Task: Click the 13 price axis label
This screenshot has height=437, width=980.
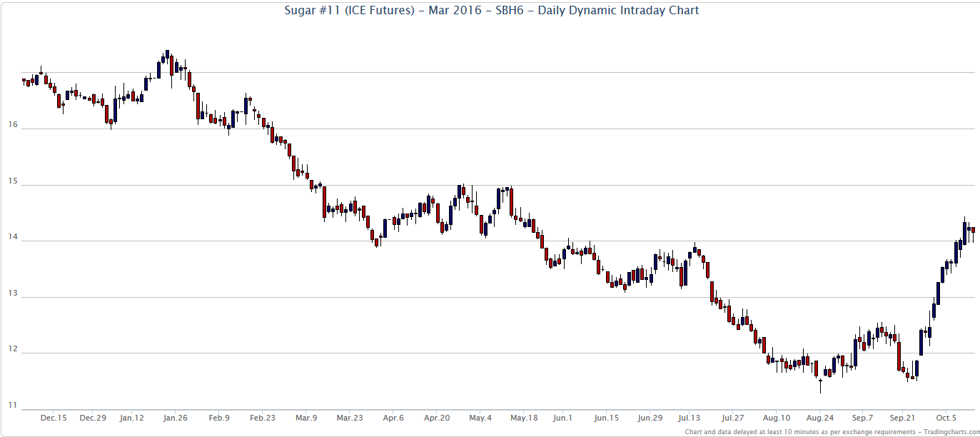Action: (13, 294)
